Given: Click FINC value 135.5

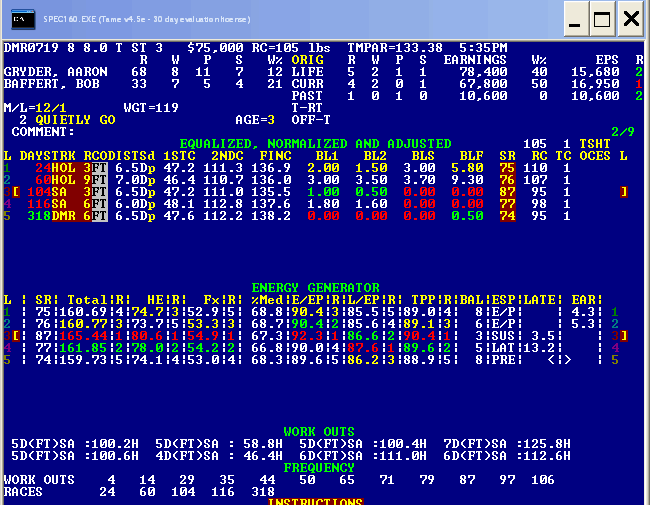Looking at the screenshot, I should [271, 192].
